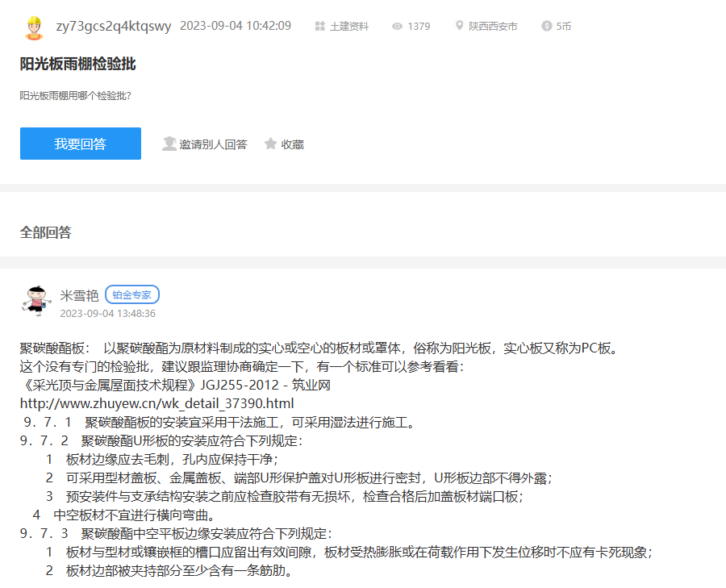Open the 土建资料 category label
Screen dimensions: 726x588
pos(349,27)
